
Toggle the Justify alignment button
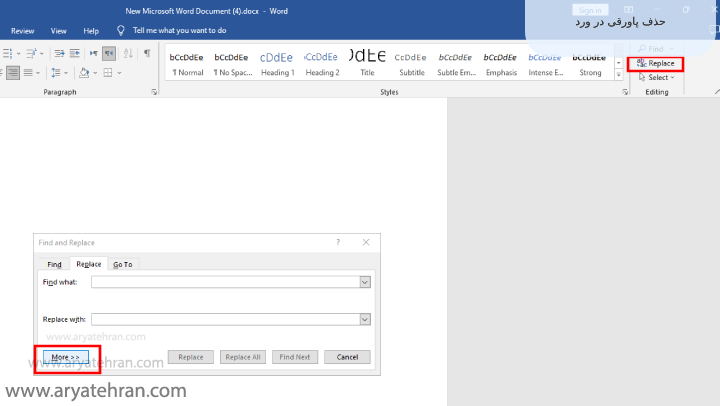[13, 73]
